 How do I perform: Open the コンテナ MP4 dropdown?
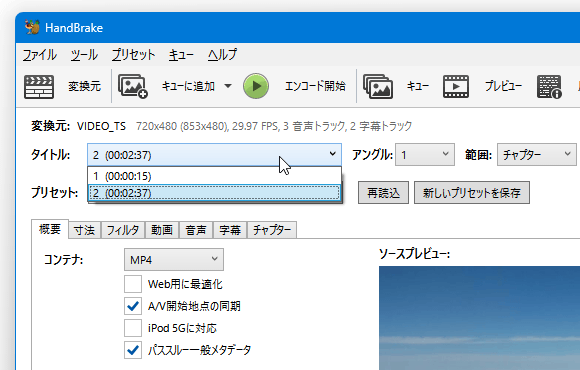tap(173, 260)
